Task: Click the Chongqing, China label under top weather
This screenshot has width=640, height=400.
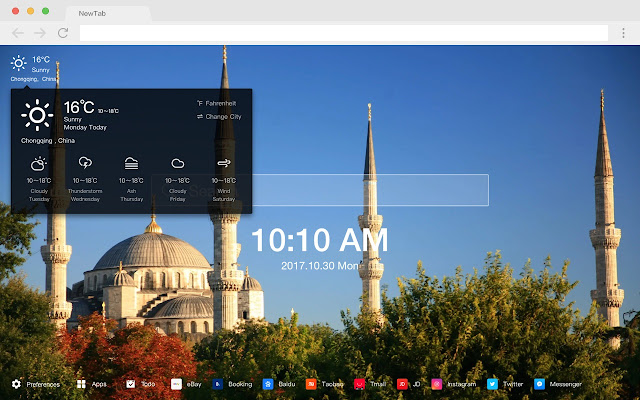Action: pos(33,79)
